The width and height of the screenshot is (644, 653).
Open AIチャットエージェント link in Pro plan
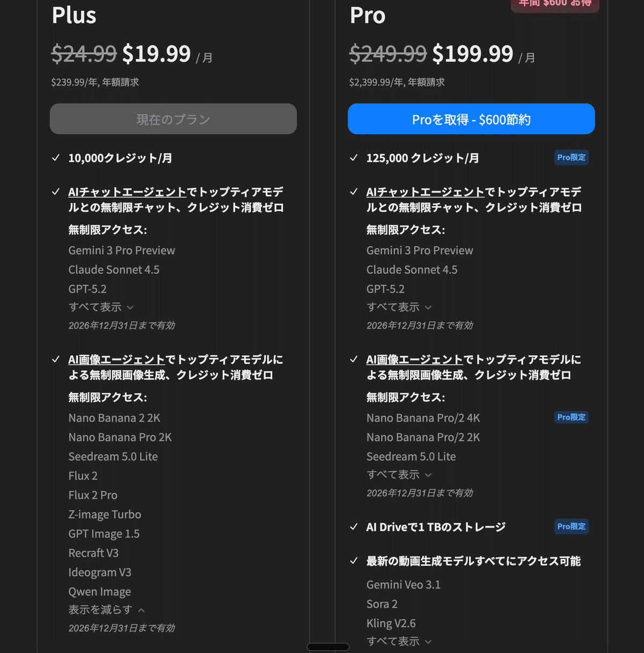425,192
